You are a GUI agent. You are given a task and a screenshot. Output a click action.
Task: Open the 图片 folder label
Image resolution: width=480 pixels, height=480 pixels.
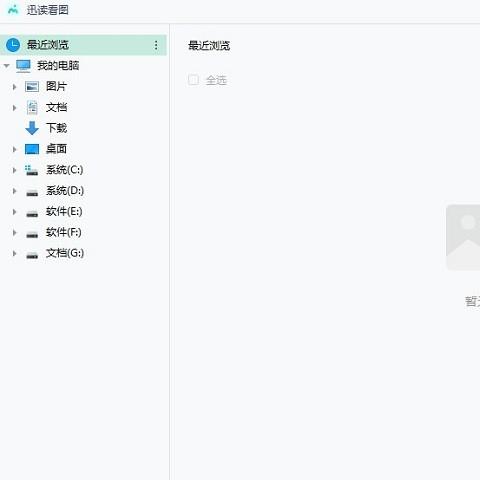point(56,87)
